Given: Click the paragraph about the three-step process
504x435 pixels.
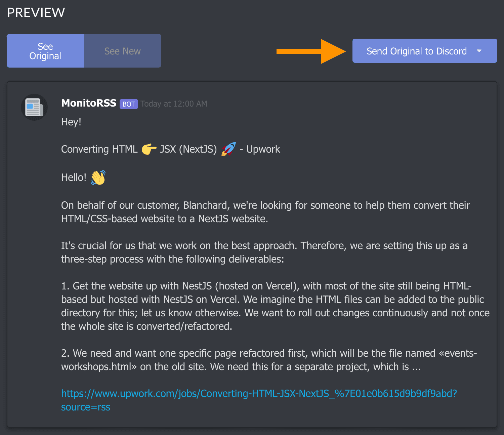Looking at the screenshot, I should coord(264,252).
